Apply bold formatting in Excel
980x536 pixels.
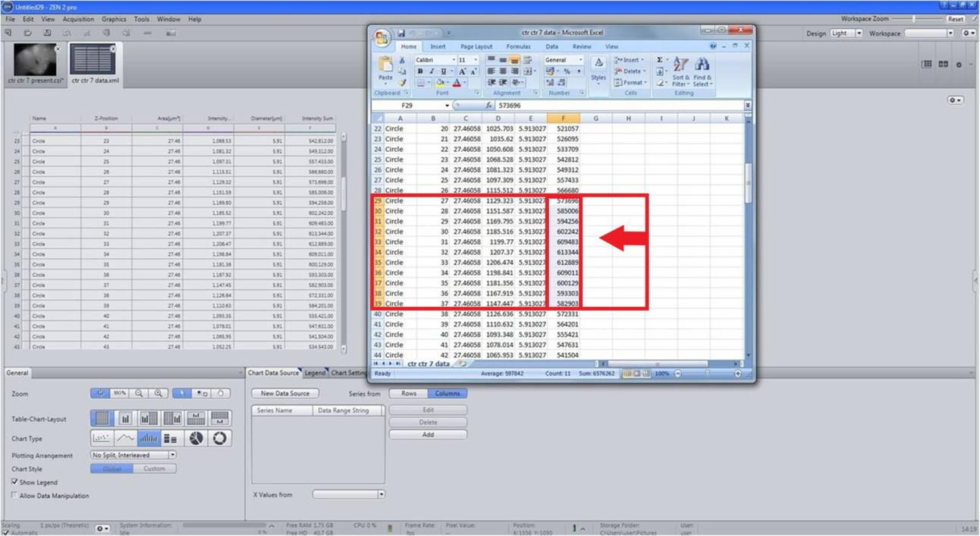point(419,71)
